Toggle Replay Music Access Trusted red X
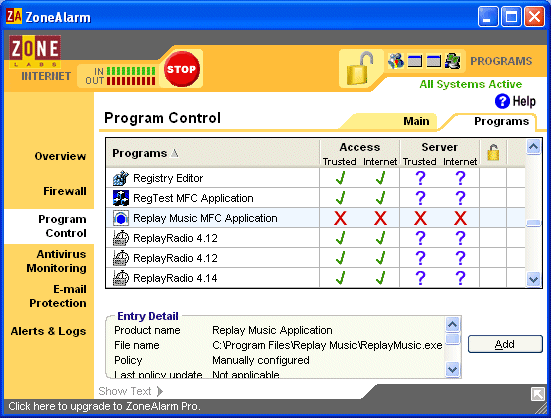The height and width of the screenshot is (418, 551). point(340,218)
